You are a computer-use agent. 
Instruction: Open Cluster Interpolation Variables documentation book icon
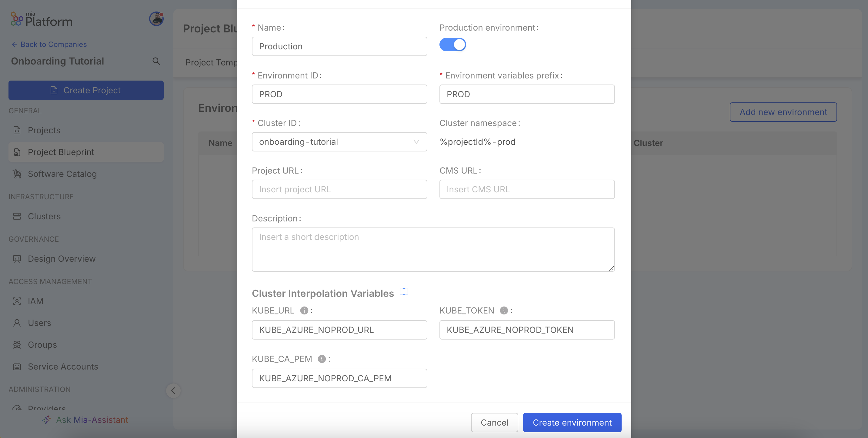[x=404, y=292]
